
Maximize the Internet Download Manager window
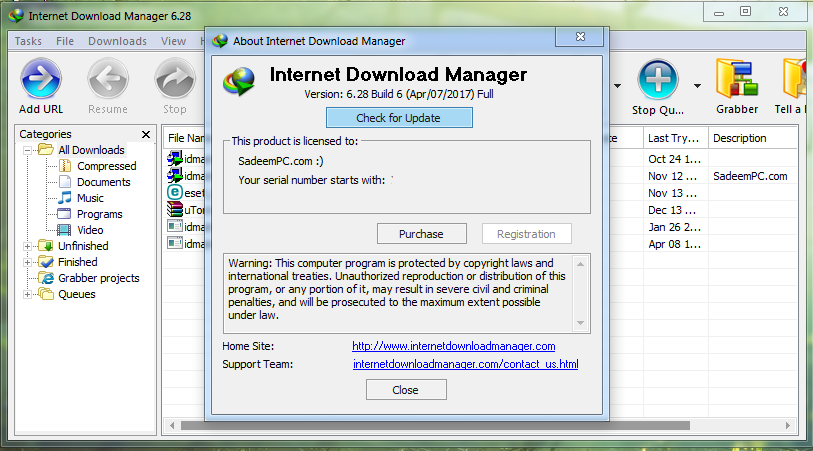[x=745, y=11]
